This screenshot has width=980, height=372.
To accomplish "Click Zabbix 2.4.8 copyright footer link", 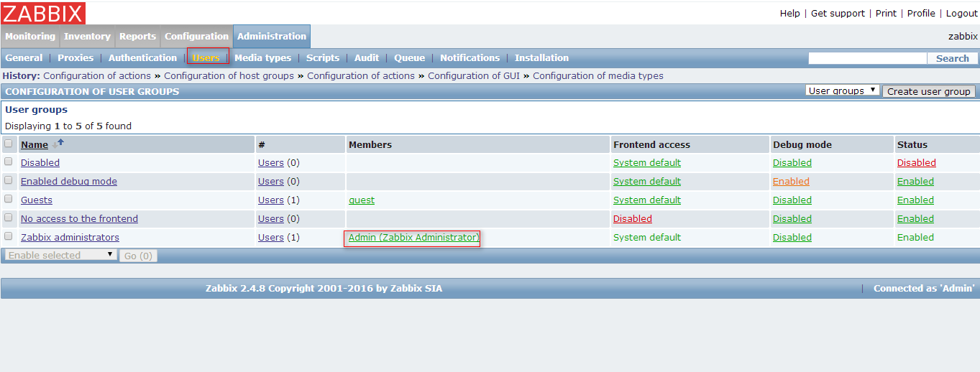I will coord(324,289).
